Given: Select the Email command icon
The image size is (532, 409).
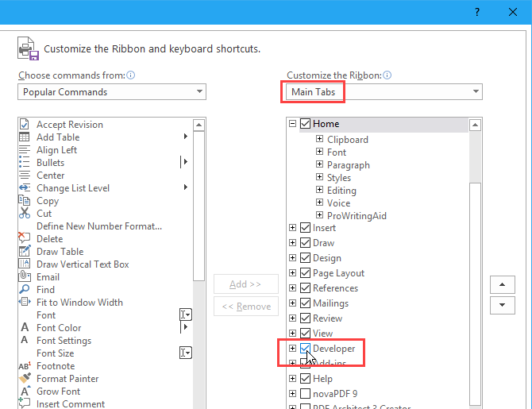Looking at the screenshot, I should 24,277.
